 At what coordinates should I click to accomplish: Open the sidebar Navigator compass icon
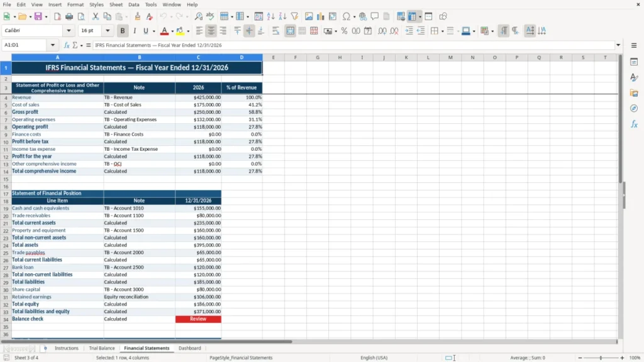[634, 108]
